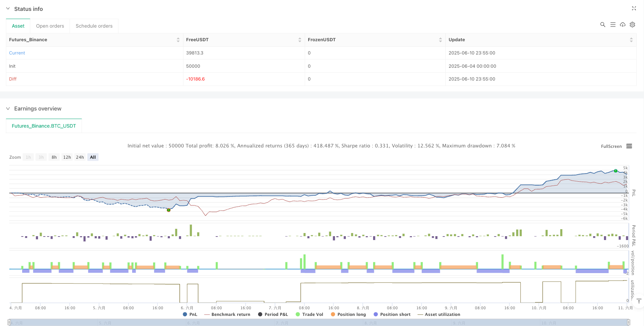Viewport: 644px width, 326px height.
Task: Click the green marker on PnL peak
Action: point(616,171)
